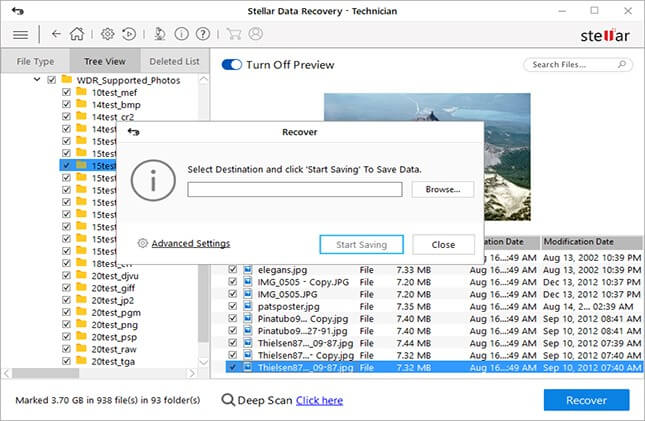645x421 pixels.
Task: Select the 20test_psp folder
Action: pyautogui.click(x=114, y=337)
